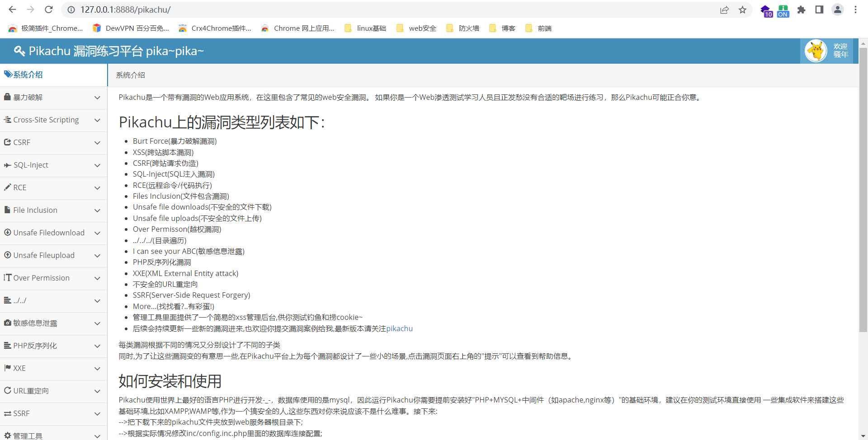Click the green ON extension icon
The width and height of the screenshot is (868, 440).
(x=783, y=10)
